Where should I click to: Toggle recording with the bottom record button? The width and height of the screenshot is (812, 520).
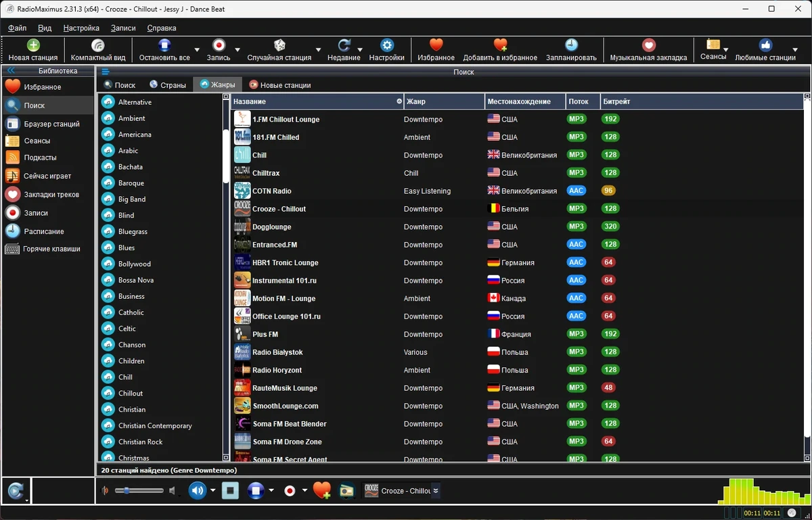(290, 490)
